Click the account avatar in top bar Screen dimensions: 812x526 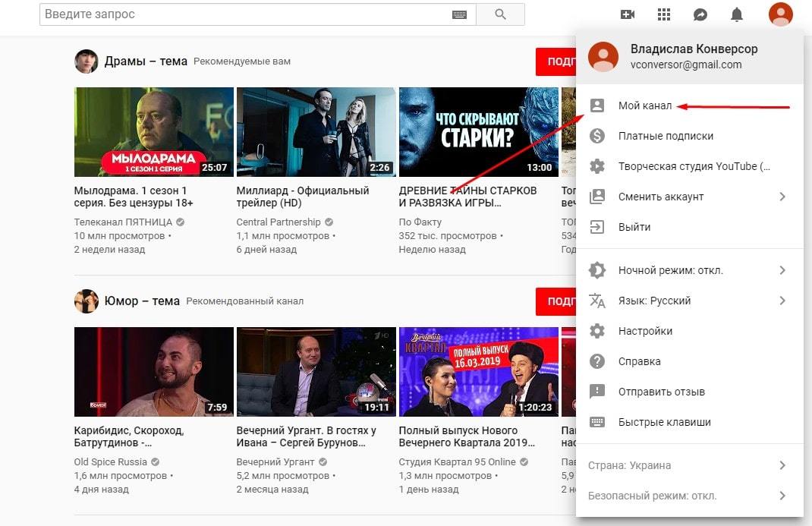coord(780,14)
